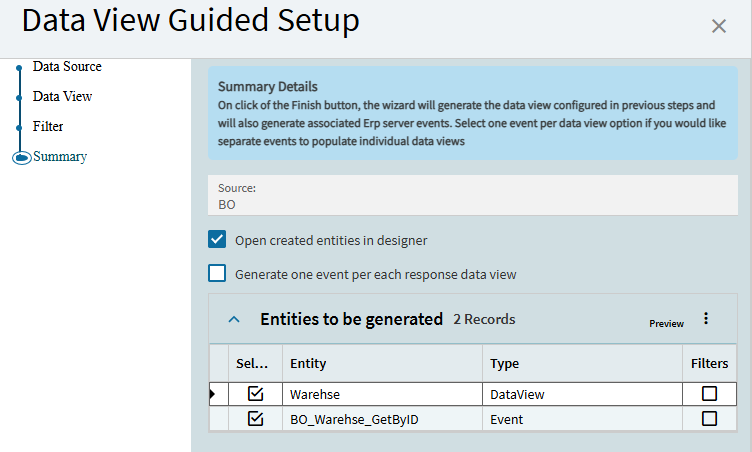This screenshot has height=452, width=752.
Task: Go to the Data Source step
Action: click(x=66, y=67)
